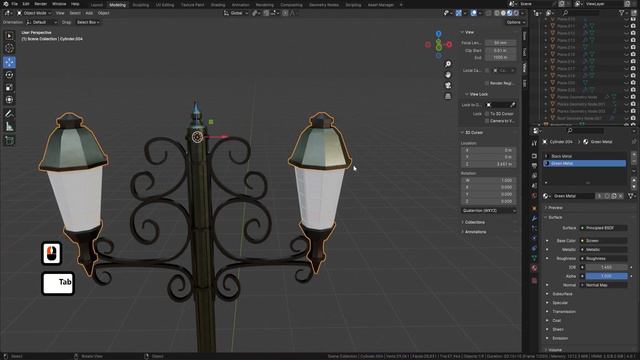Toggle camera view icon in viewport
This screenshot has height=360, width=640.
tap(448, 85)
